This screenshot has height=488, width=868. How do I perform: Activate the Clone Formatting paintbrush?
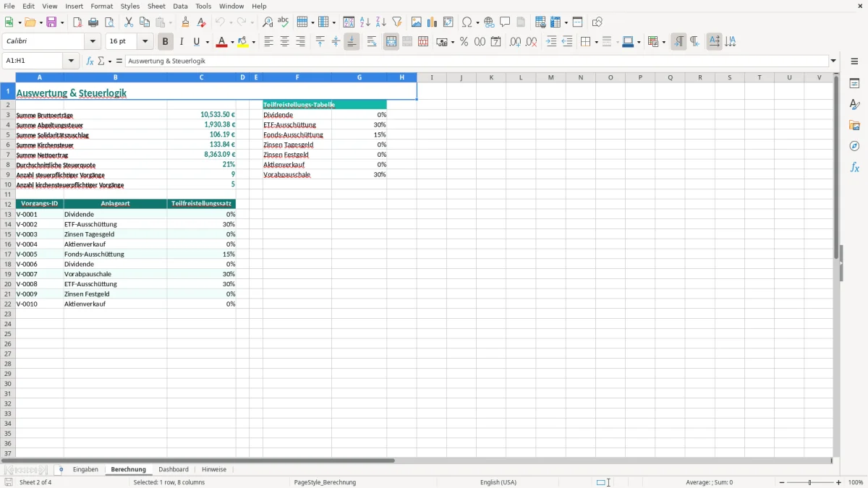(x=186, y=22)
